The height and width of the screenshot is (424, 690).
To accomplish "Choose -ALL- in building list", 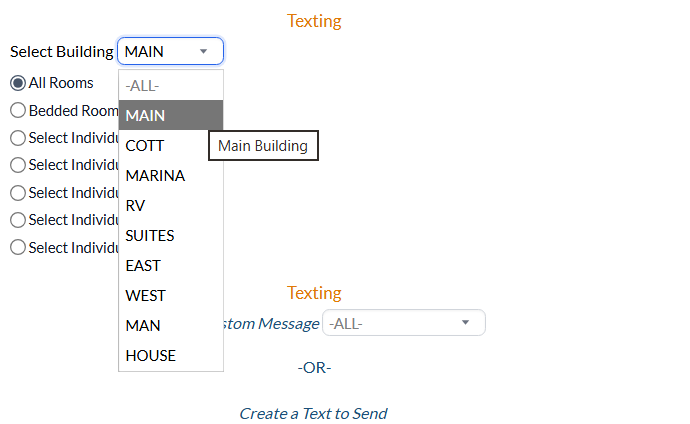I will coord(171,85).
